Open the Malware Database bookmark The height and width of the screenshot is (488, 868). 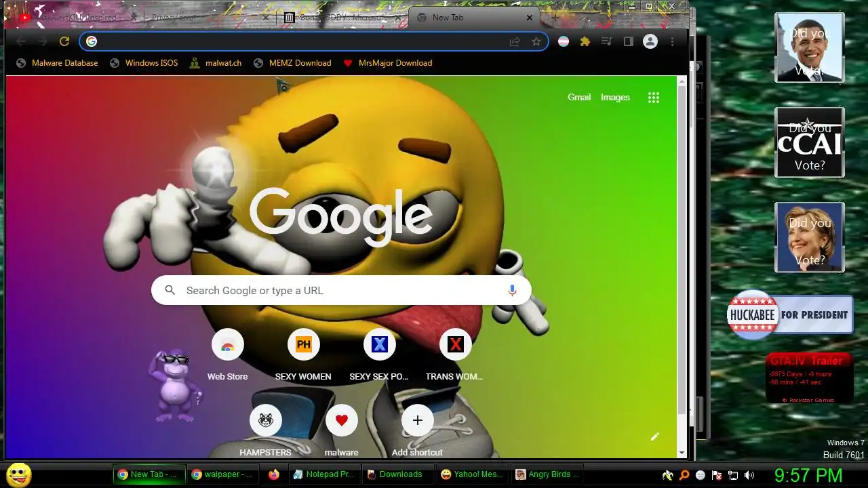pos(58,63)
